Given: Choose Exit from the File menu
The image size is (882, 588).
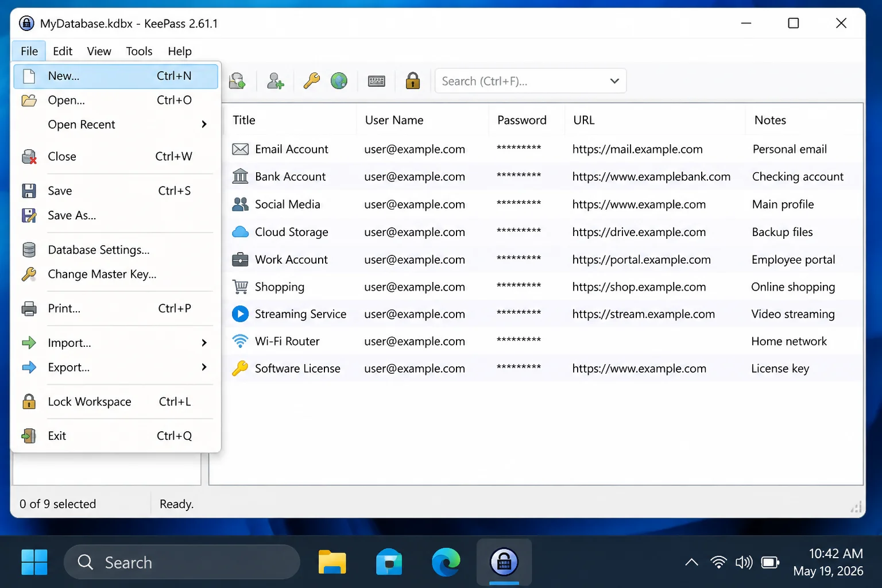Looking at the screenshot, I should tap(115, 436).
